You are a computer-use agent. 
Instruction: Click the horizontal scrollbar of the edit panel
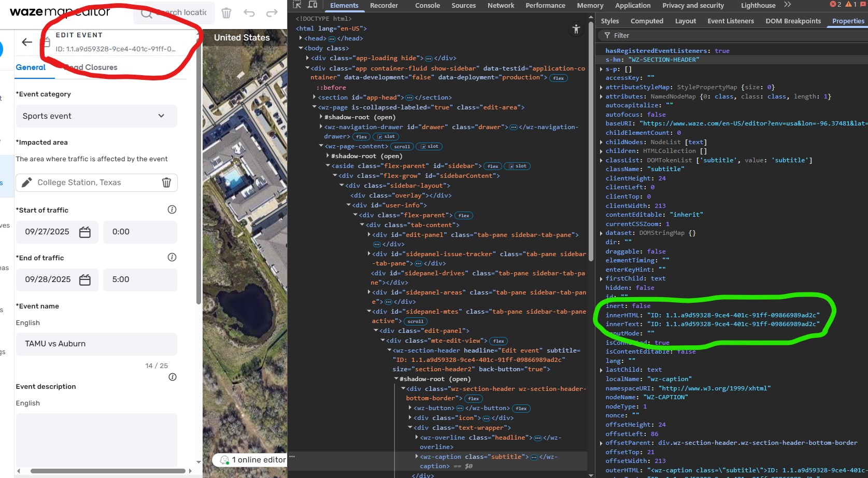coord(108,471)
